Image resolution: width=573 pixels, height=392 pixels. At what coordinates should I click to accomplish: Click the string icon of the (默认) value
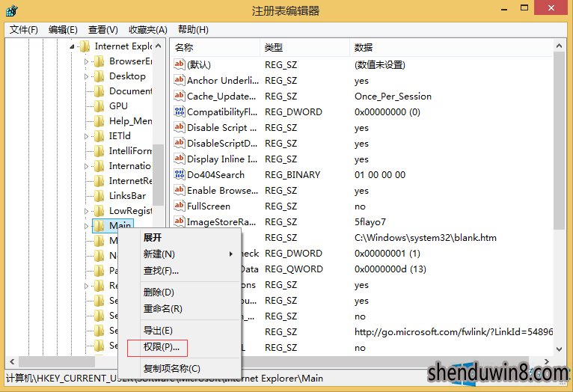[180, 64]
